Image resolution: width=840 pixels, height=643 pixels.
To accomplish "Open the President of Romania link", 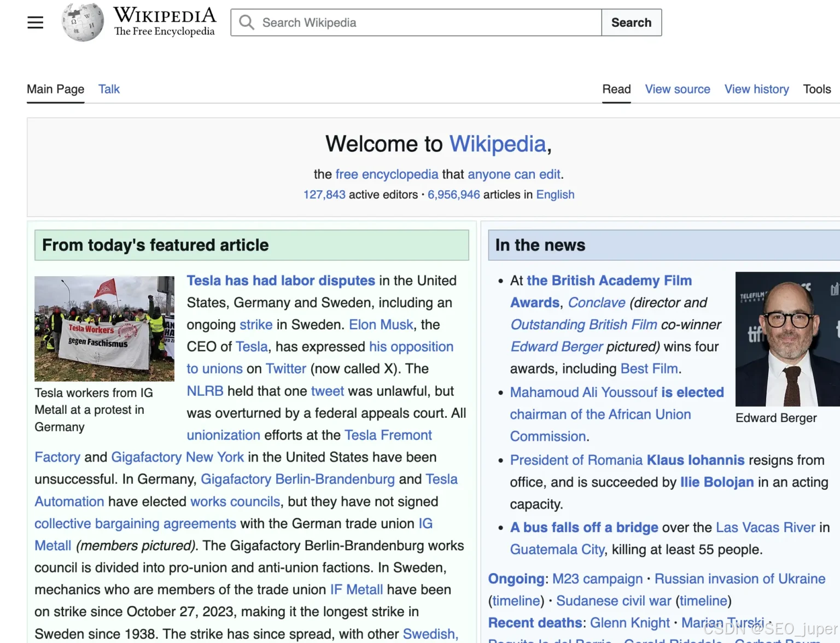I will tap(576, 460).
